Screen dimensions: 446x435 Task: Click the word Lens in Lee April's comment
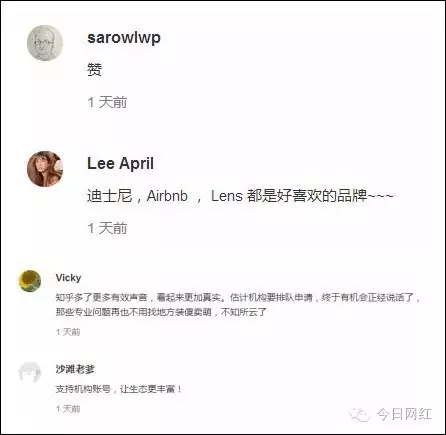tap(227, 196)
